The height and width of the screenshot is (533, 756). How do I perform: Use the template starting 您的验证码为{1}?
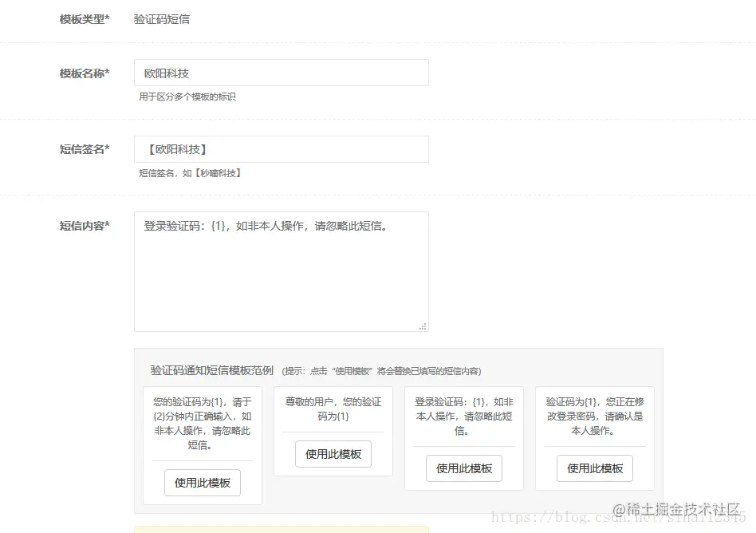(x=203, y=483)
